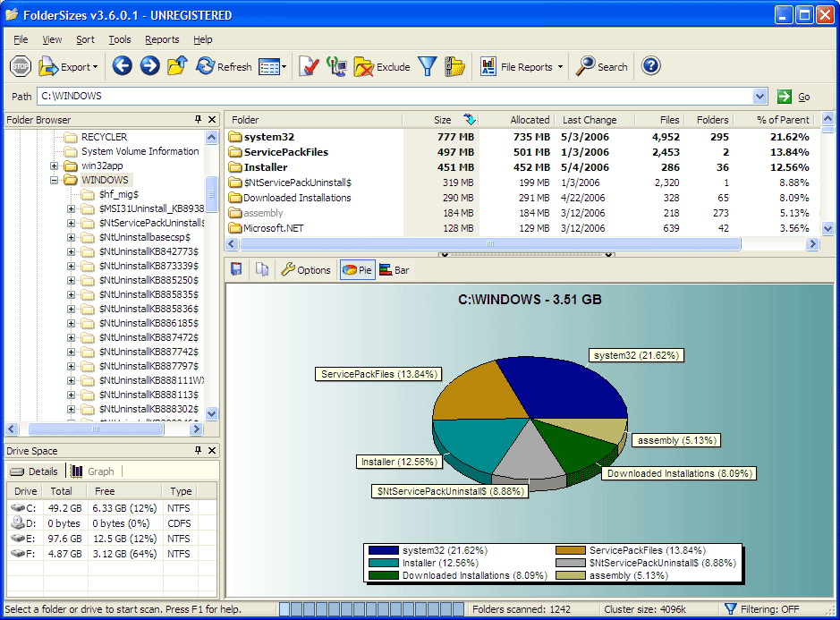
Task: Pin the Drive Space panel
Action: point(199,450)
